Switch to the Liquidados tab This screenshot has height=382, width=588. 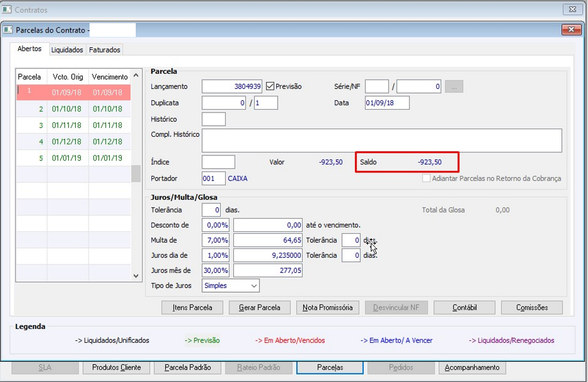tap(67, 50)
